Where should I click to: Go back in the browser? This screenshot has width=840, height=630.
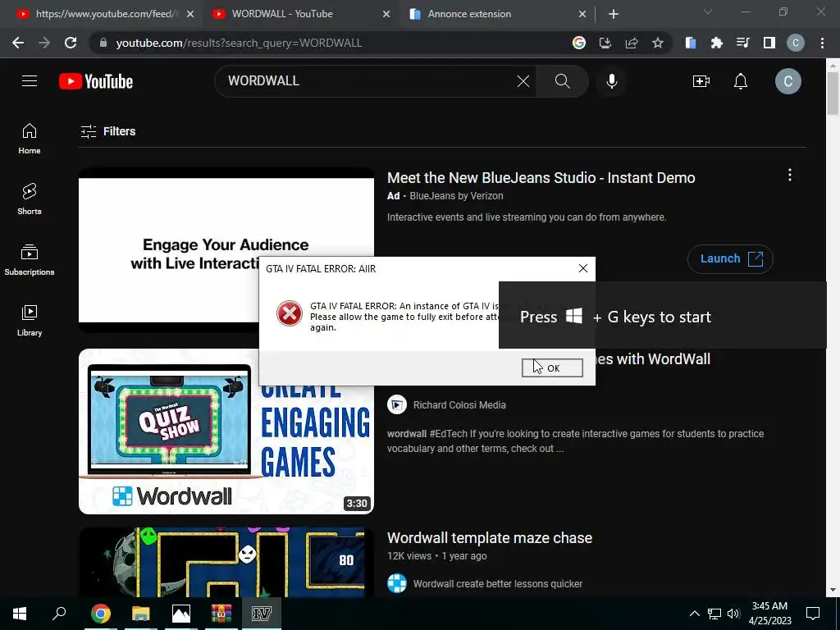(x=18, y=43)
